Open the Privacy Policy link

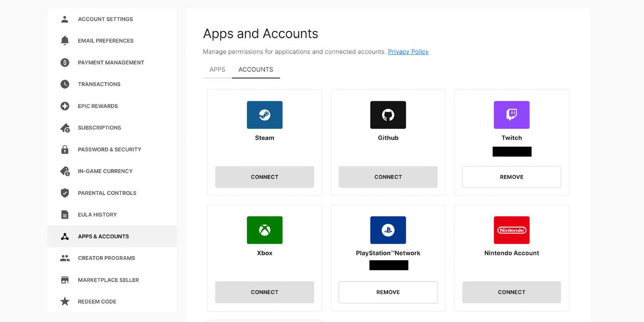tap(408, 52)
